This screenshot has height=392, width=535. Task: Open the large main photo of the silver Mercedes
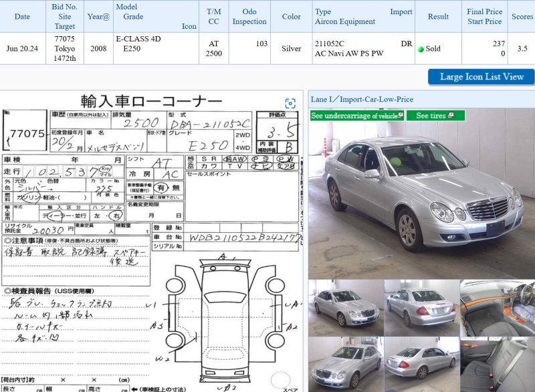(422, 193)
